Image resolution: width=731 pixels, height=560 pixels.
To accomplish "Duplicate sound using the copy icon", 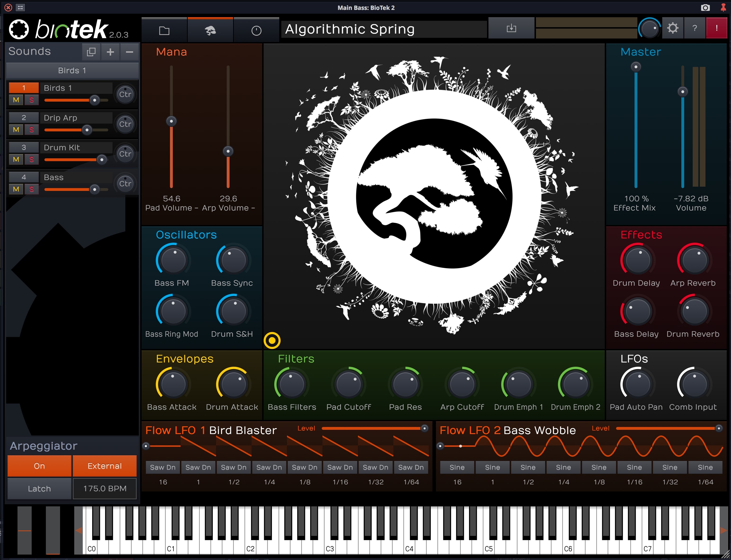I will (91, 52).
